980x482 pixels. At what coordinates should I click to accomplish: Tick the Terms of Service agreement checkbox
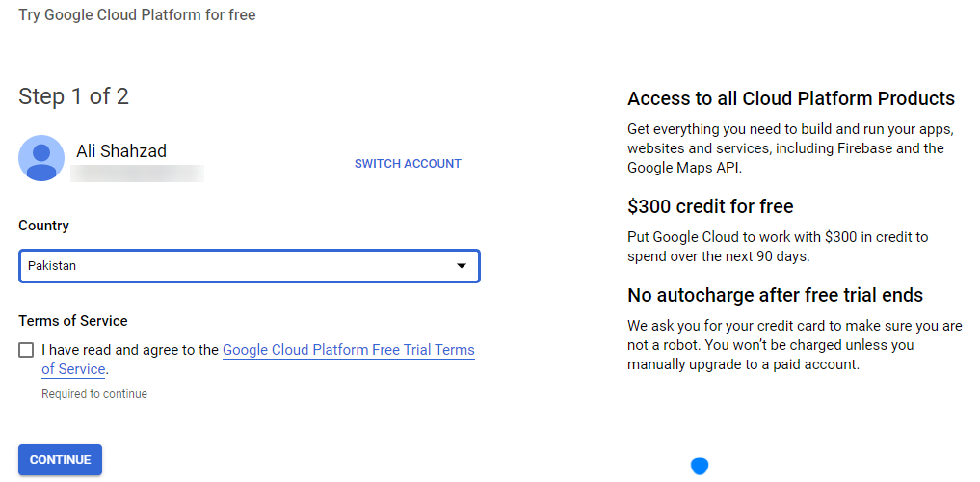coord(26,350)
